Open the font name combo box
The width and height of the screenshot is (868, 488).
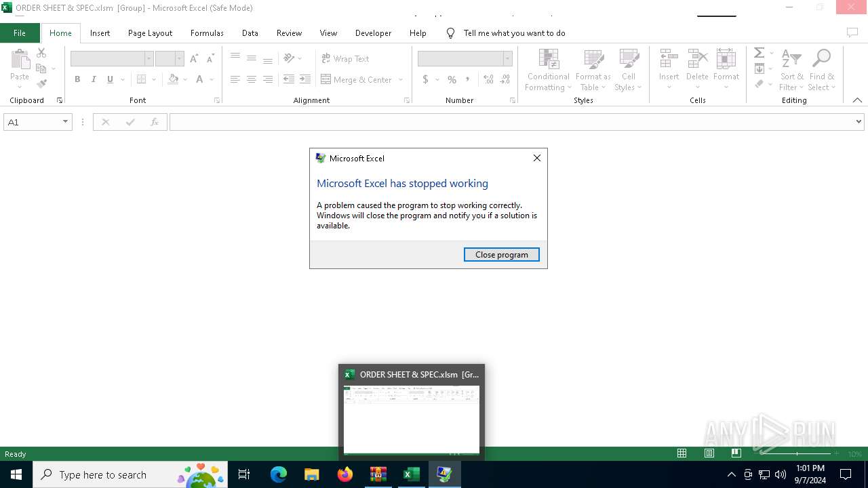[x=112, y=59]
